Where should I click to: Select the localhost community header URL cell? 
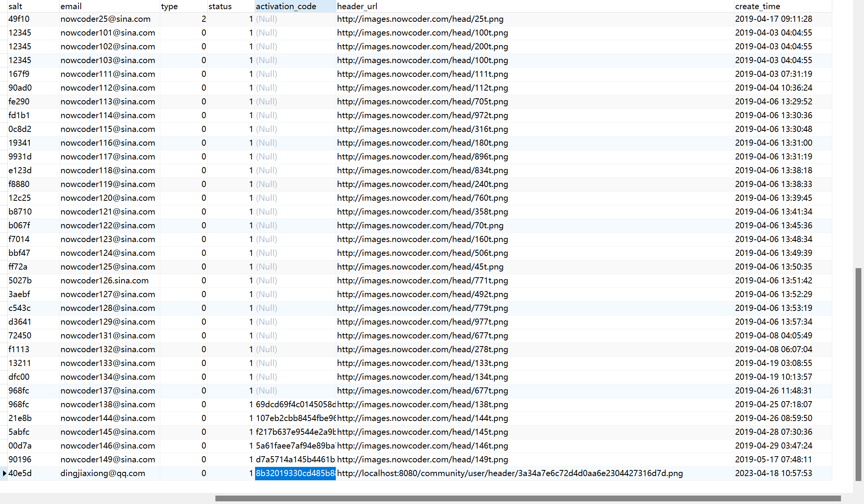click(535, 473)
